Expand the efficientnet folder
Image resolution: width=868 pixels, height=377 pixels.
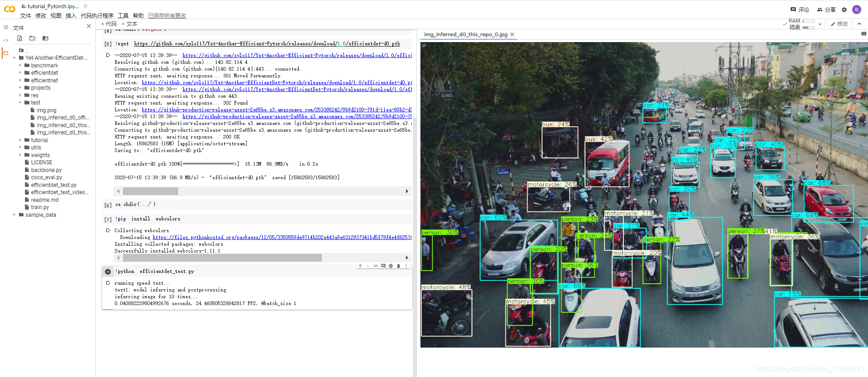pos(20,81)
